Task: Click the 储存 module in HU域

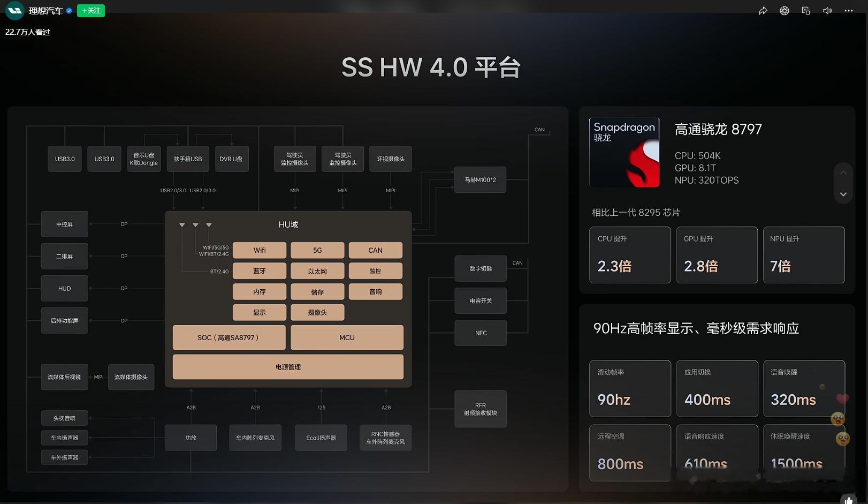Action: [317, 292]
